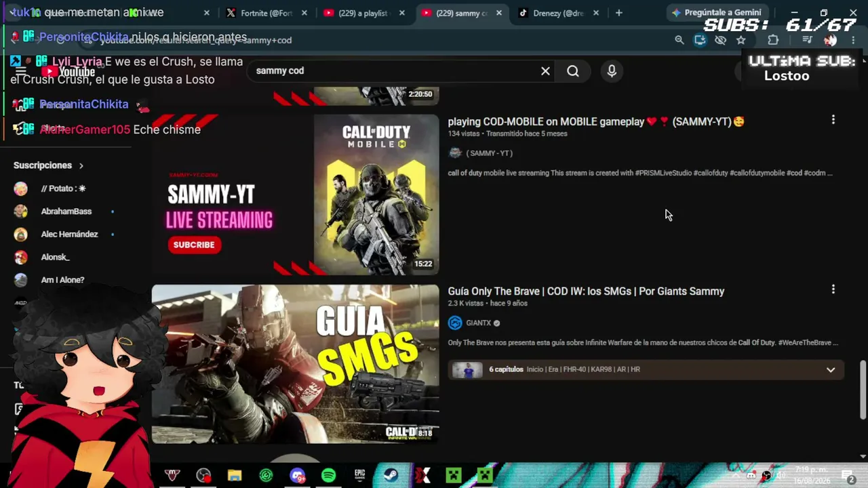The image size is (868, 488).
Task: Open File Explorer from the taskbar
Action: [x=235, y=476]
